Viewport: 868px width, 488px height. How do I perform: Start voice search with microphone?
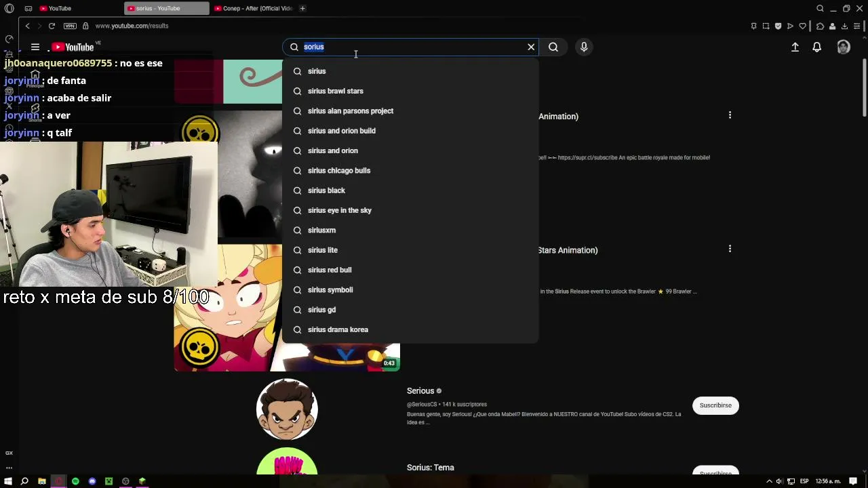[x=584, y=47]
